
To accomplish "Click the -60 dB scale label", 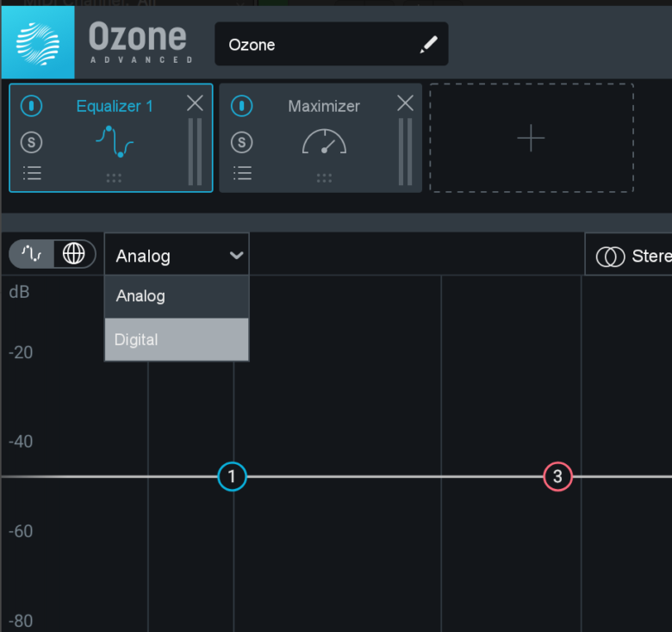I will pyautogui.click(x=21, y=531).
